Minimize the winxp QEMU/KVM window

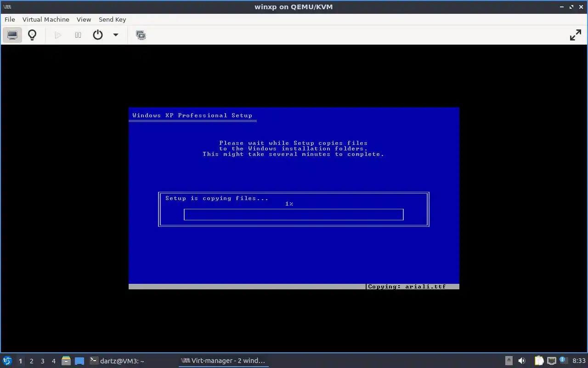click(562, 7)
